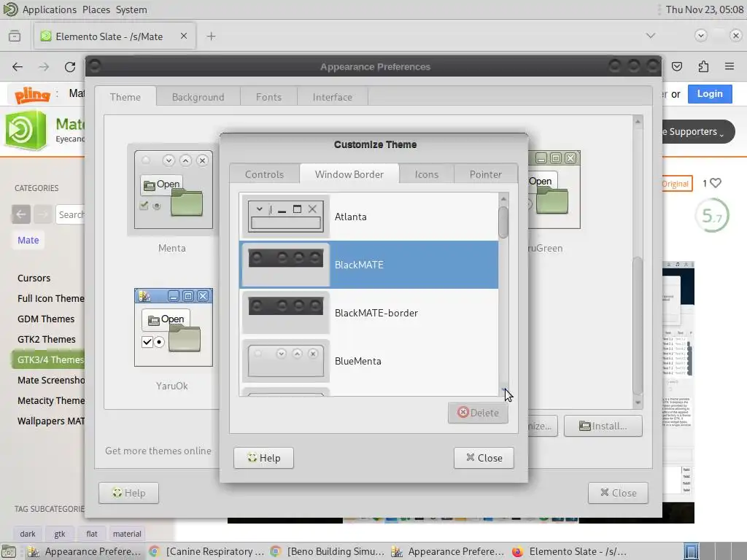Image resolution: width=747 pixels, height=560 pixels.
Task: Open the System menu
Action: point(131,9)
